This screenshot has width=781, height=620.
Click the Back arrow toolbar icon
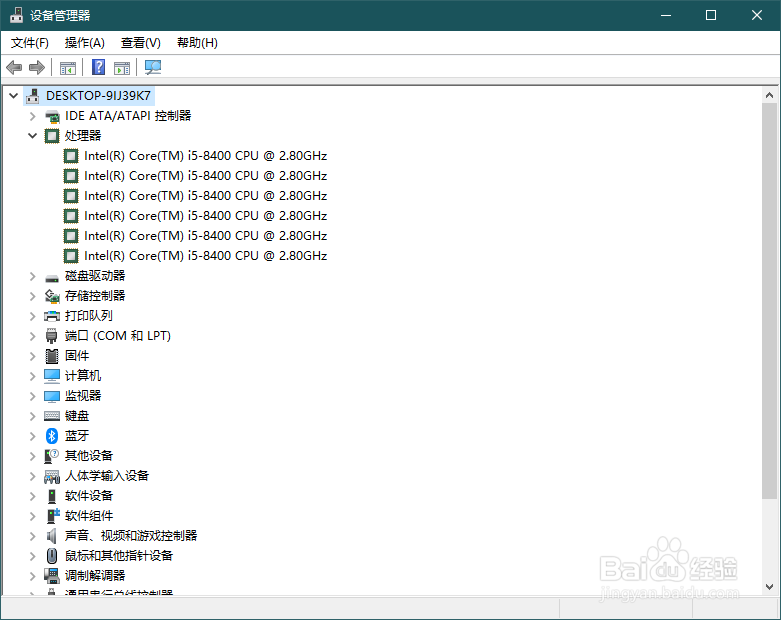(14, 67)
